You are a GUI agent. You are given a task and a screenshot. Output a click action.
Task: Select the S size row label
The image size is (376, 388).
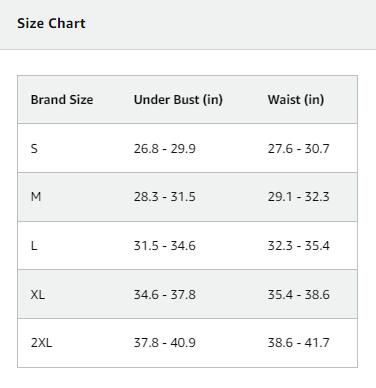pos(34,148)
